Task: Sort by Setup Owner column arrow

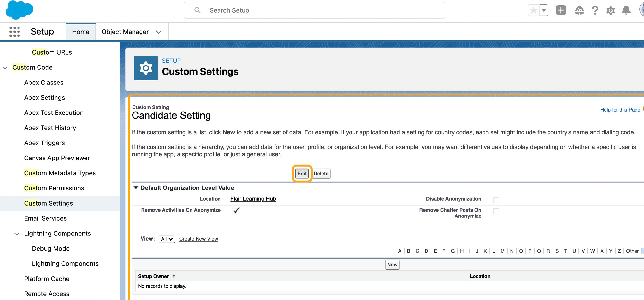Action: tap(174, 276)
